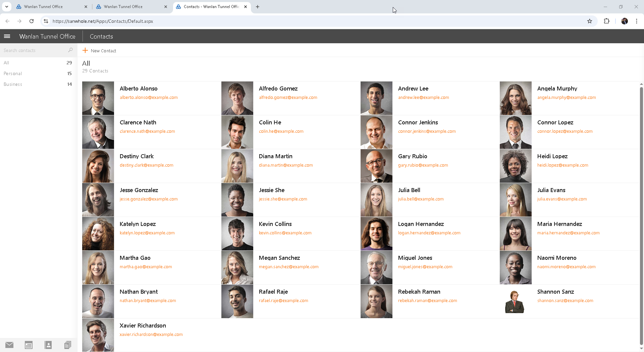Screen dimensions: 644x352
Task: Expand the tab search dropdown arrow
Action: pyautogui.click(x=6, y=7)
